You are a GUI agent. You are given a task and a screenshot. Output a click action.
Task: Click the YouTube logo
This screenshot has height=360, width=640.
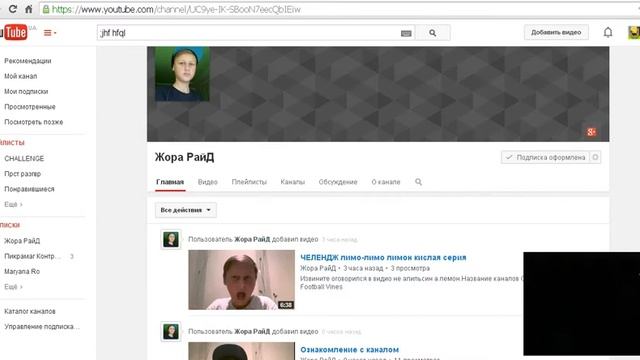[14, 33]
